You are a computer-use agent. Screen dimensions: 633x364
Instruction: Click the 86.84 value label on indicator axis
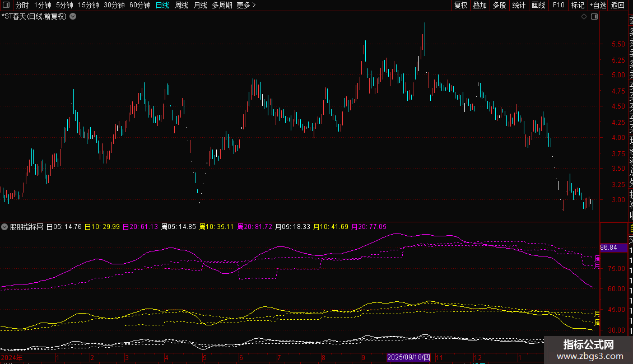point(608,248)
